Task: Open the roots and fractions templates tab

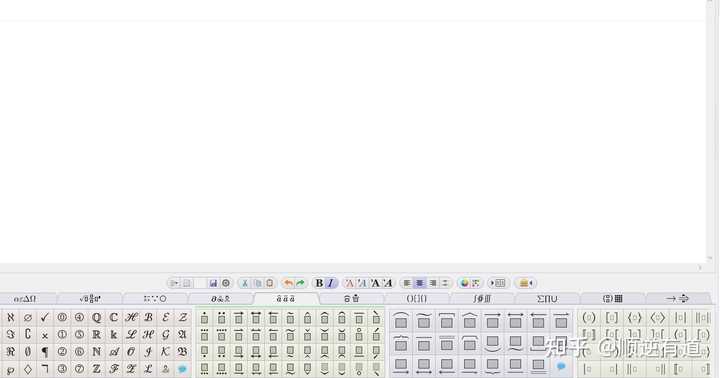Action: coord(90,299)
